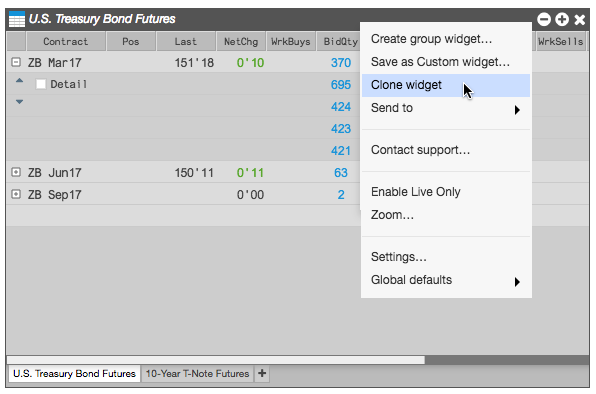
Task: Click the horizontal scrollbar thumb
Action: (x=216, y=360)
